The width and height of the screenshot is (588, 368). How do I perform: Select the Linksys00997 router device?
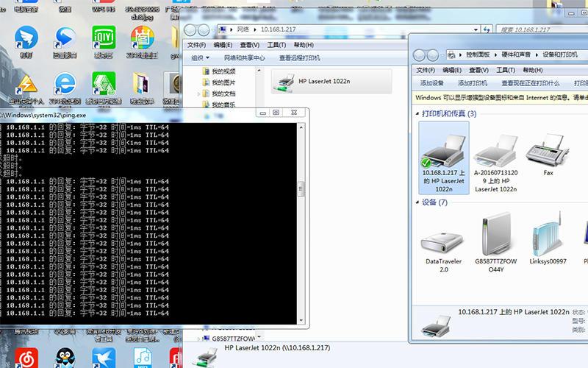point(548,238)
